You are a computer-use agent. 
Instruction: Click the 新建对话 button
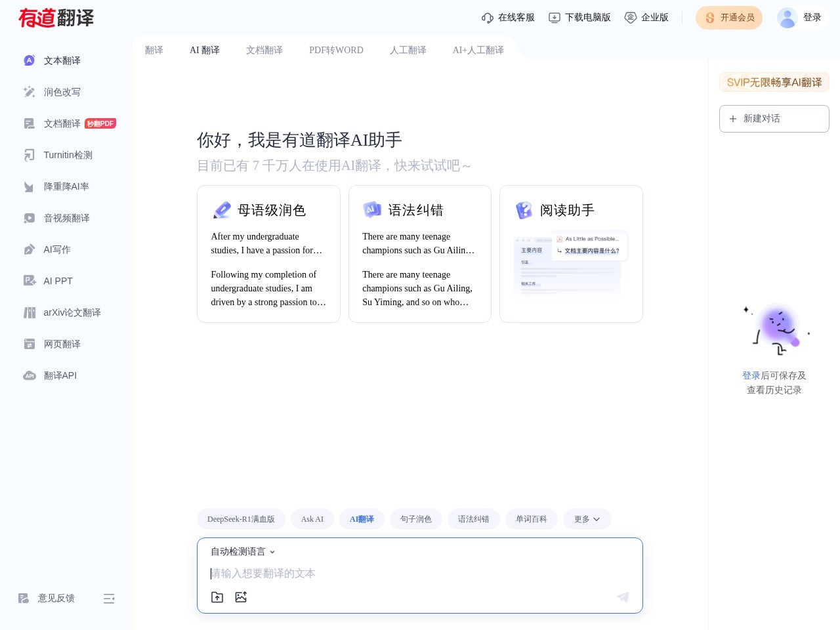[x=774, y=119]
